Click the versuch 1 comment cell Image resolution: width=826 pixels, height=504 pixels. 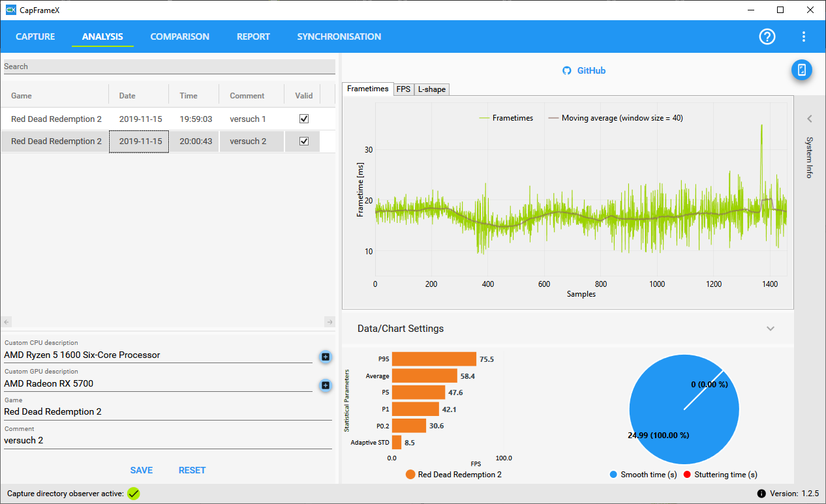point(252,119)
